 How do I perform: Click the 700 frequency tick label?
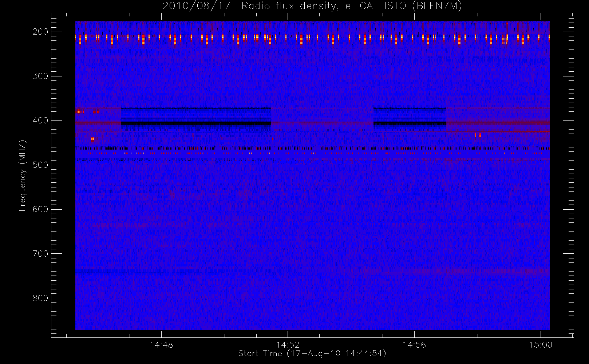coord(40,254)
